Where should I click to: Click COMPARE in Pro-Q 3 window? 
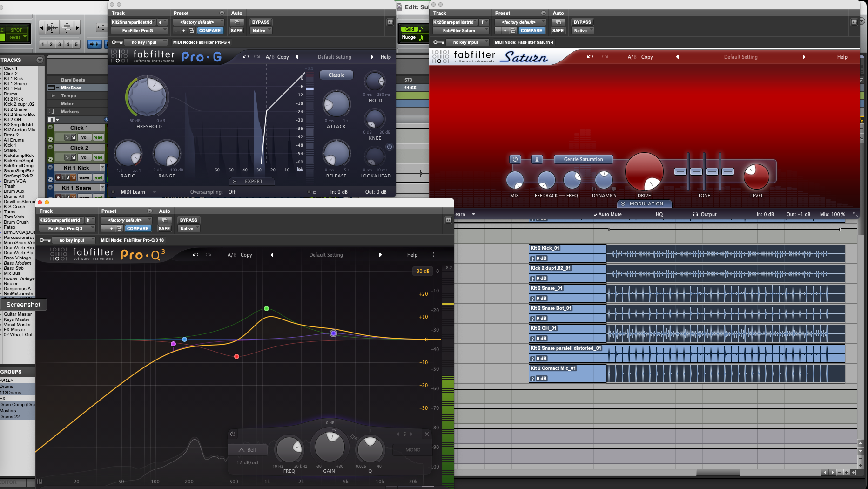[138, 229]
